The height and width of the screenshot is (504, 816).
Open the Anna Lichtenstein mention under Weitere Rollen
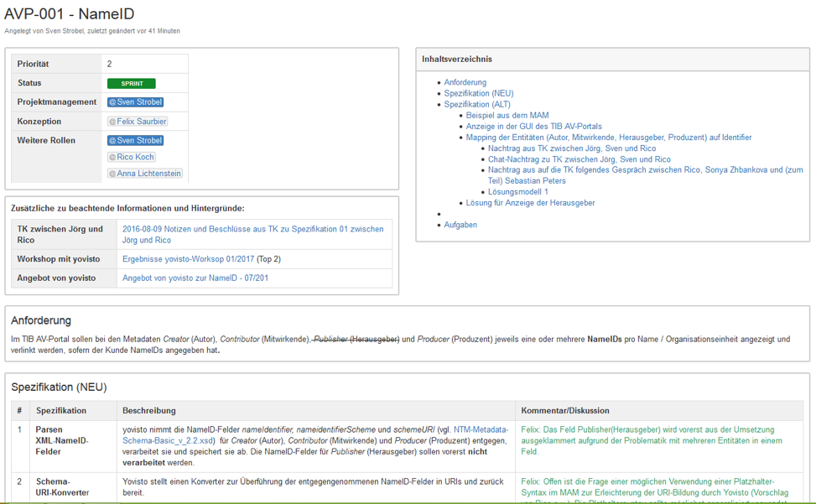144,174
